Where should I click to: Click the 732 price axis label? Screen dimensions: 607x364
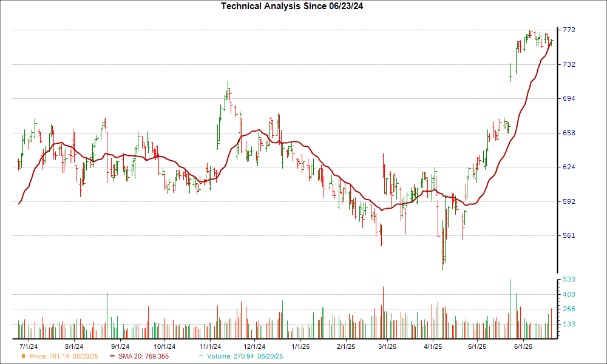pos(569,64)
